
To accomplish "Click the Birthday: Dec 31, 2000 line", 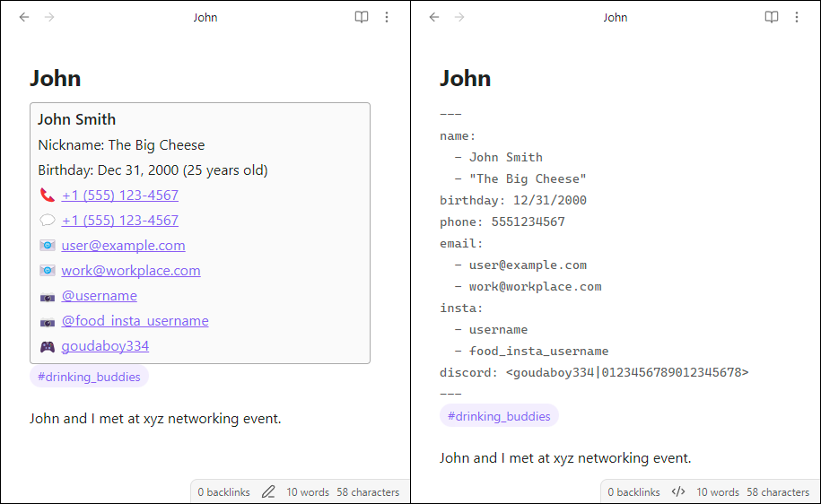I will point(153,170).
